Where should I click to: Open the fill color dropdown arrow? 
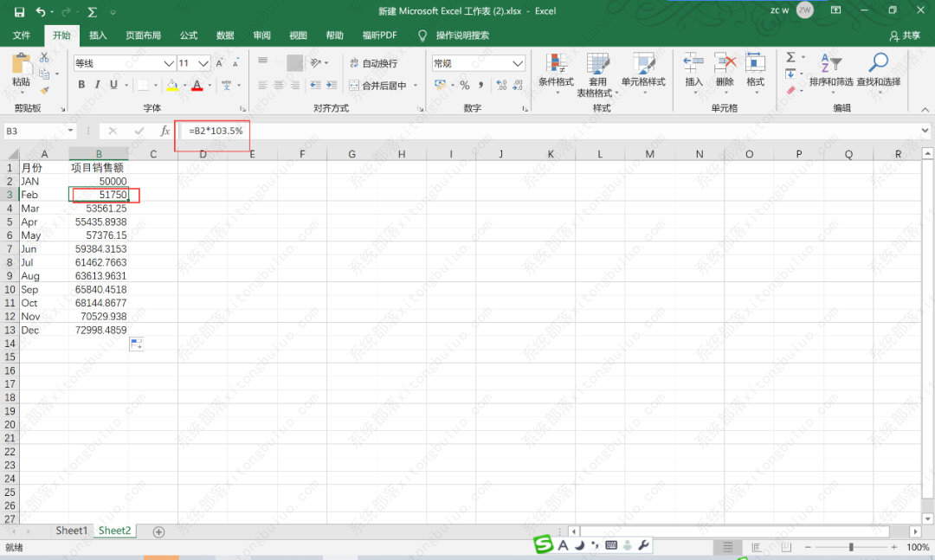pyautogui.click(x=184, y=84)
